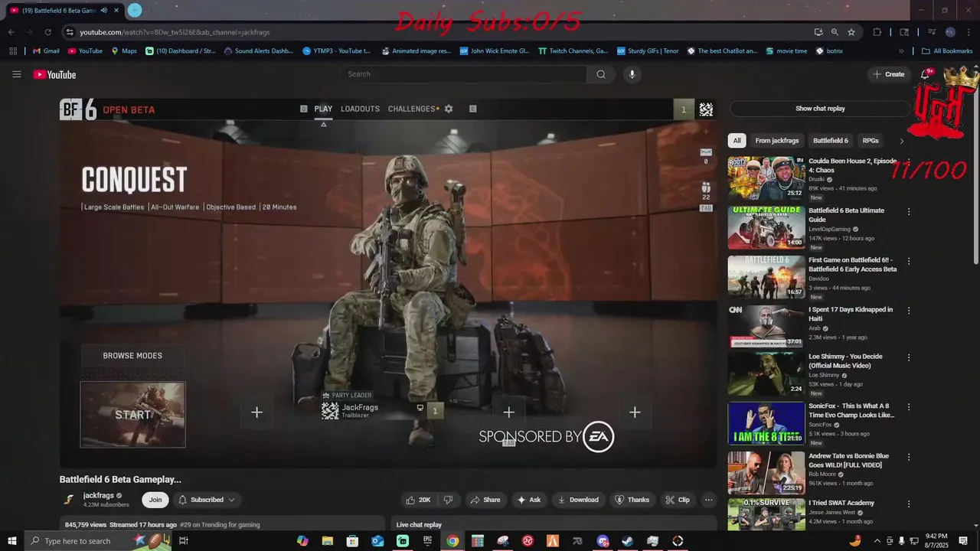Open the Sturdy GIFs Tenor bookmark
This screenshot has width=980, height=551.
[647, 51]
